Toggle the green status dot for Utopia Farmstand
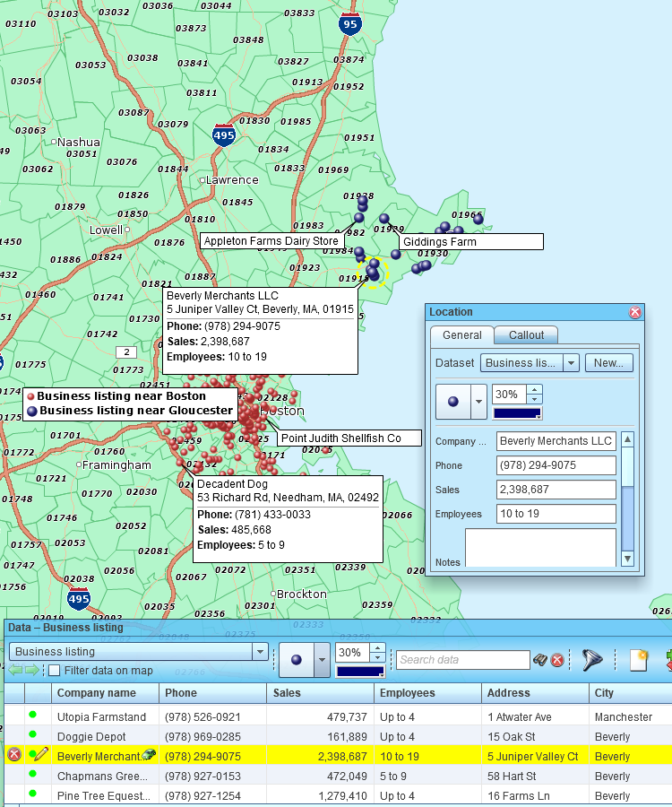The image size is (672, 807). click(x=33, y=716)
